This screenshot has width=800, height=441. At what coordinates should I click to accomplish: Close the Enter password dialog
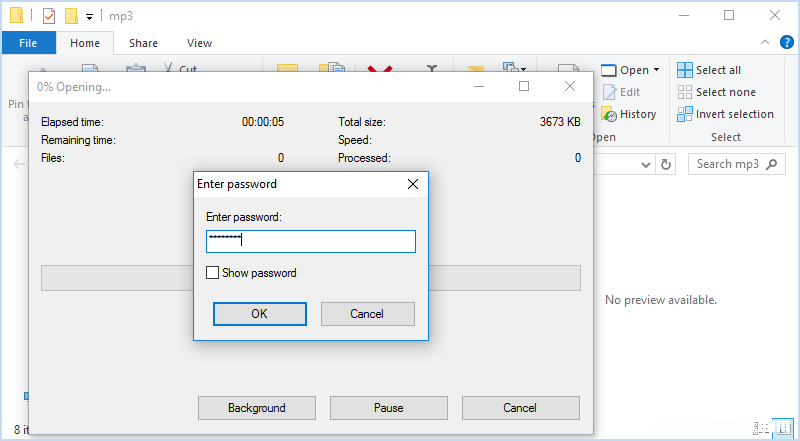point(413,184)
